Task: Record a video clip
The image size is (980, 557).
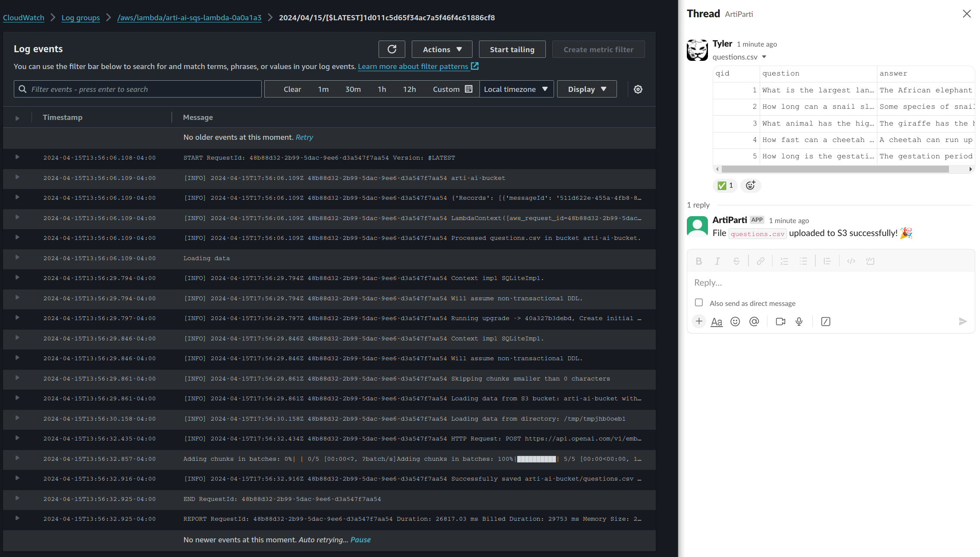Action: pos(780,321)
